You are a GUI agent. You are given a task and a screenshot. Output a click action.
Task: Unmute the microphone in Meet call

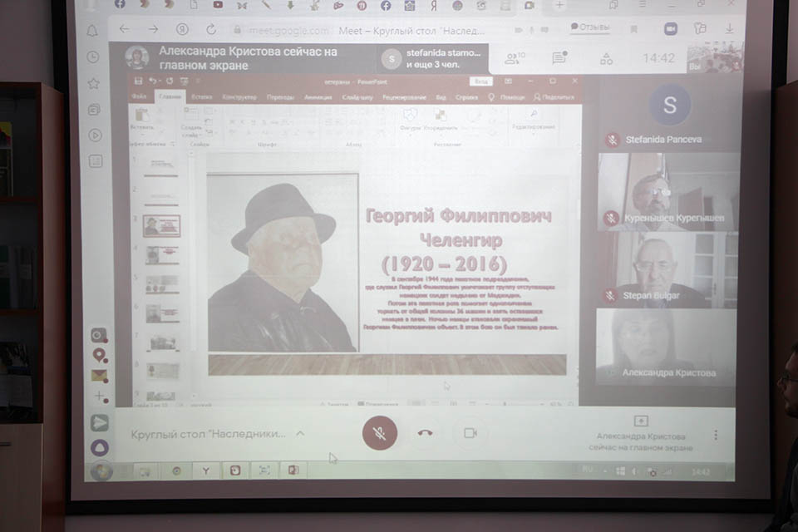[x=379, y=433]
